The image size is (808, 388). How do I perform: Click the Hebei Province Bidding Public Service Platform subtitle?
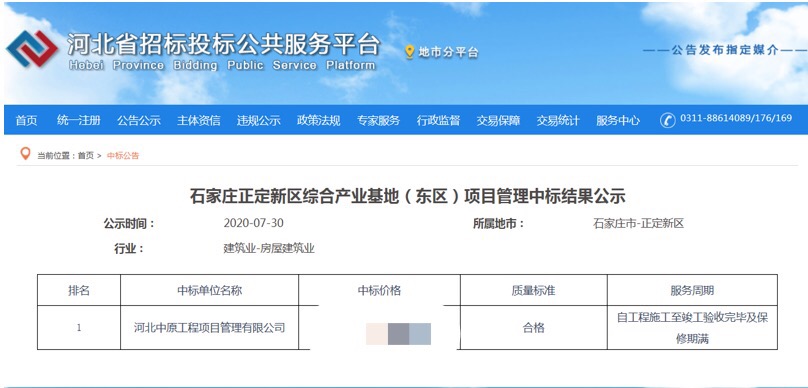coord(222,65)
